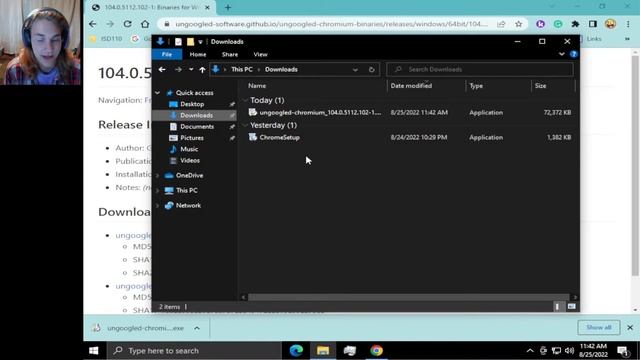The width and height of the screenshot is (640, 360).
Task: Open the Home ribbon tab
Action: click(198, 54)
